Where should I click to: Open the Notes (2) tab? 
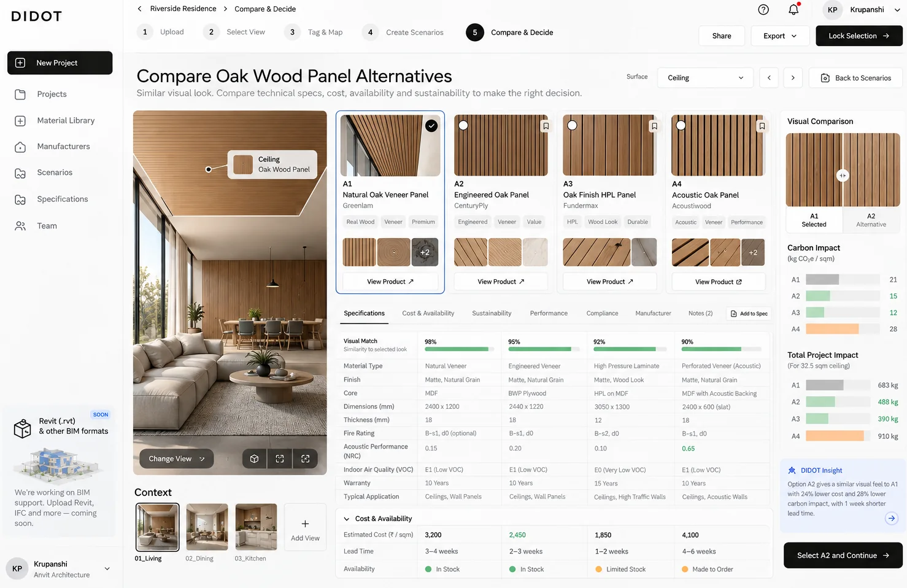pyautogui.click(x=700, y=313)
